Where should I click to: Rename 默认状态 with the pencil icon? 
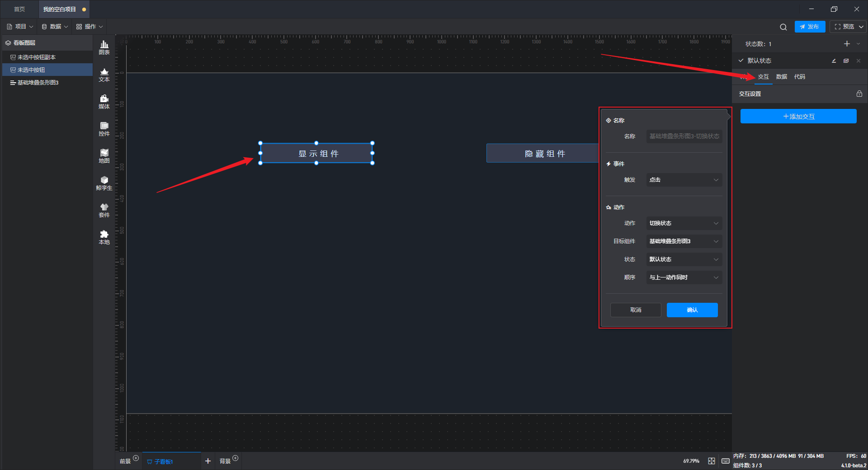[x=834, y=61]
